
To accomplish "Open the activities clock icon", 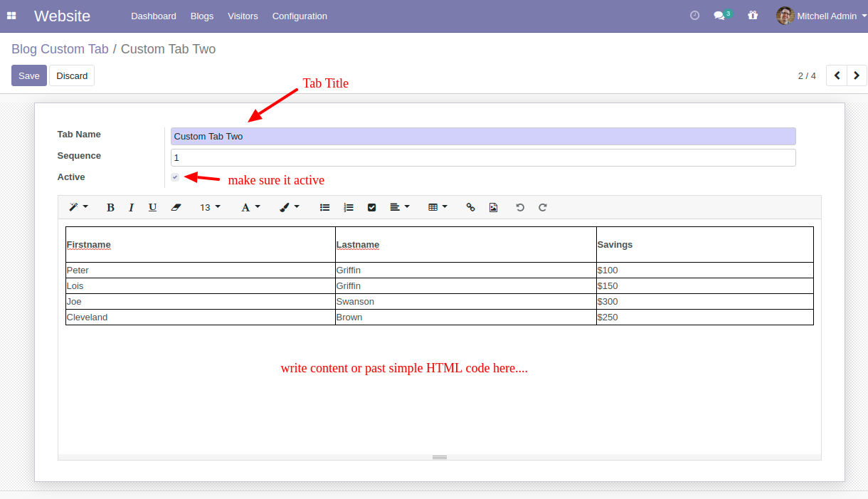I will click(x=695, y=16).
